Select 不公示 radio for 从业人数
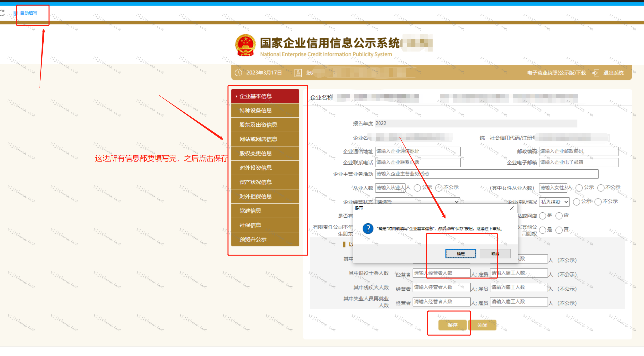 pyautogui.click(x=439, y=188)
